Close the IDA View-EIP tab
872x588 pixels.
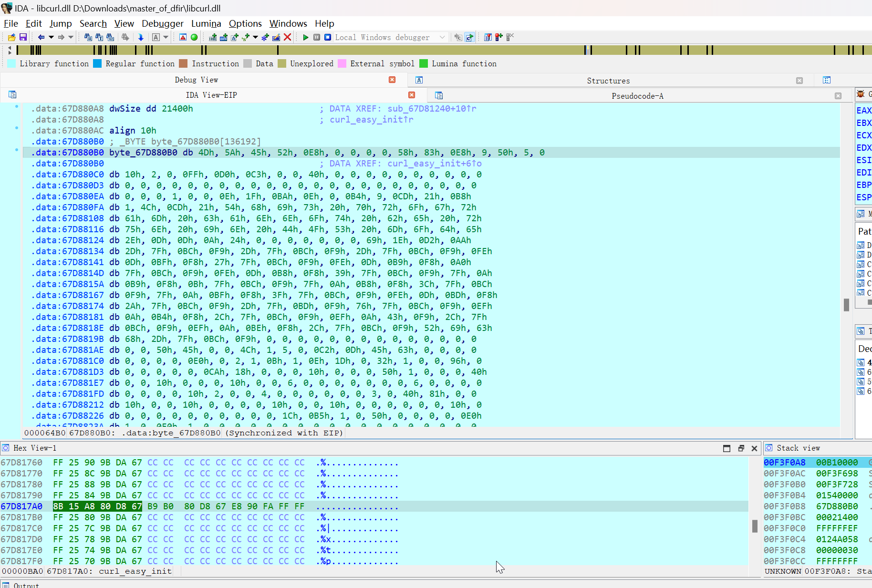point(412,95)
